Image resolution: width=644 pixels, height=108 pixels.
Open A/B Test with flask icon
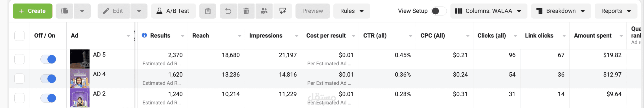tap(173, 11)
